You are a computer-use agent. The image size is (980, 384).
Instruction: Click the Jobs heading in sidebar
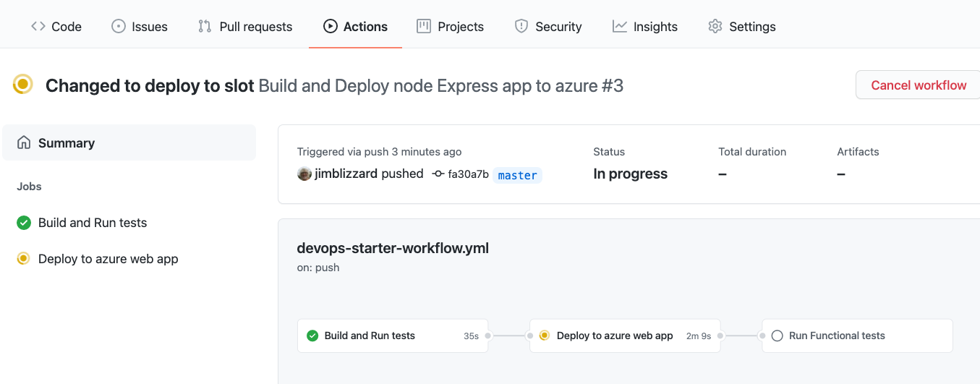30,187
